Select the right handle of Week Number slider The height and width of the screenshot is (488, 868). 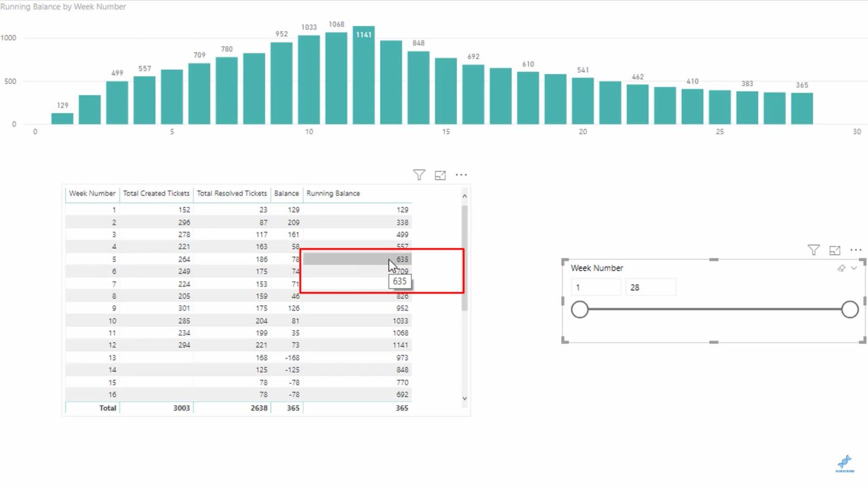850,309
